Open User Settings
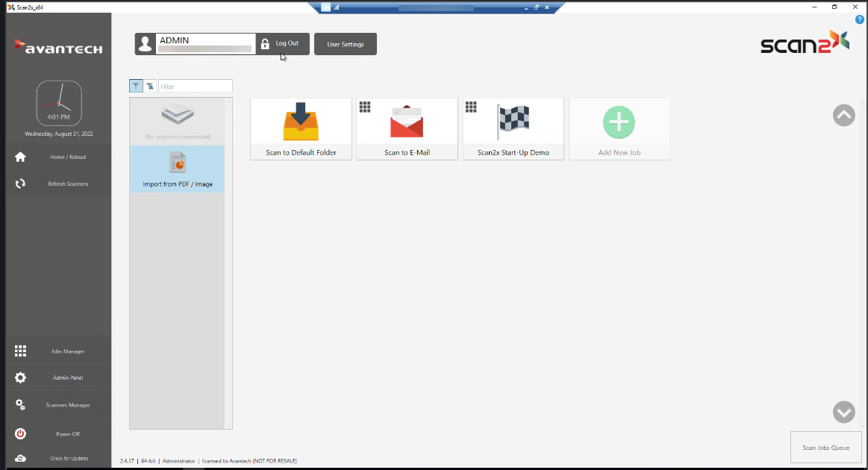 (x=345, y=44)
